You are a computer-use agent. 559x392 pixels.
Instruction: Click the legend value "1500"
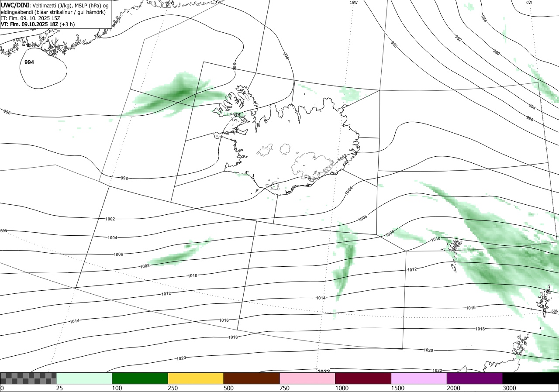pyautogui.click(x=398, y=388)
